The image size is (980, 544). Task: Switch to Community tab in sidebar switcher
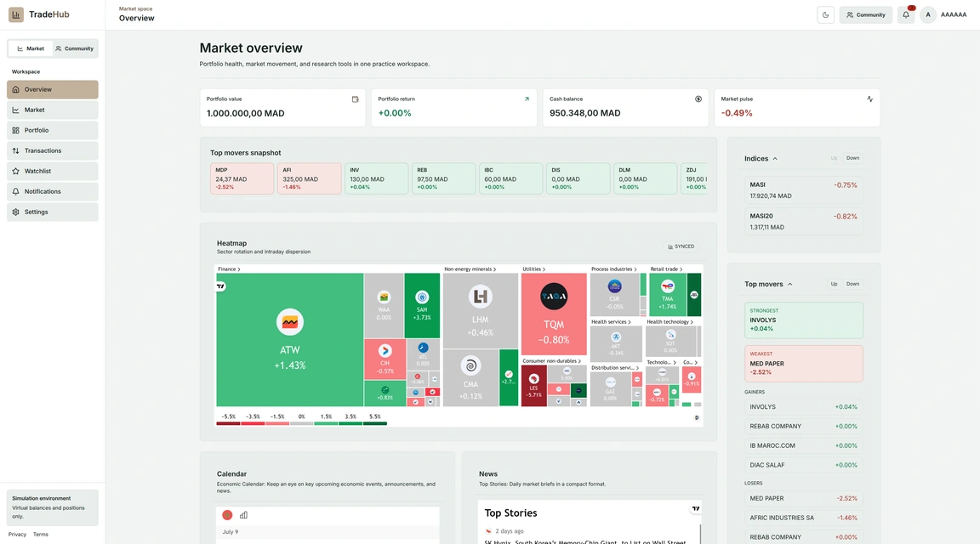coord(74,48)
